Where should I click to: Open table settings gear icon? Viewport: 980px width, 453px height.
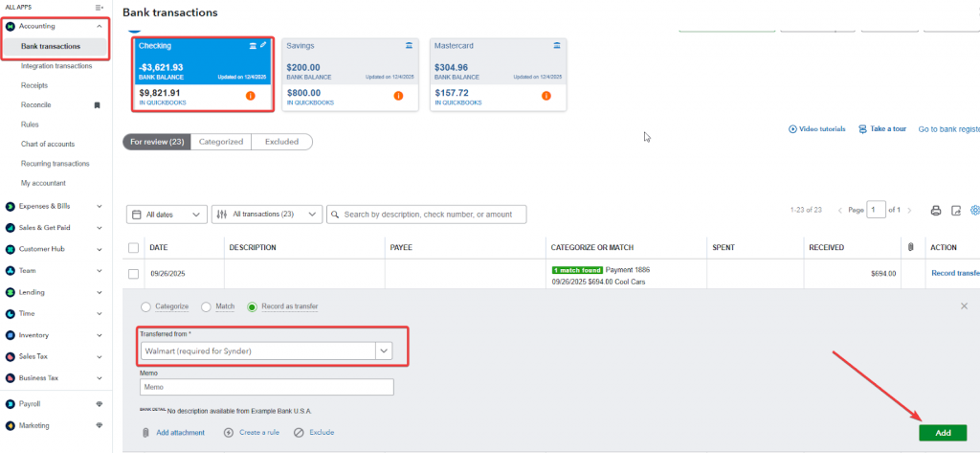coord(974,211)
